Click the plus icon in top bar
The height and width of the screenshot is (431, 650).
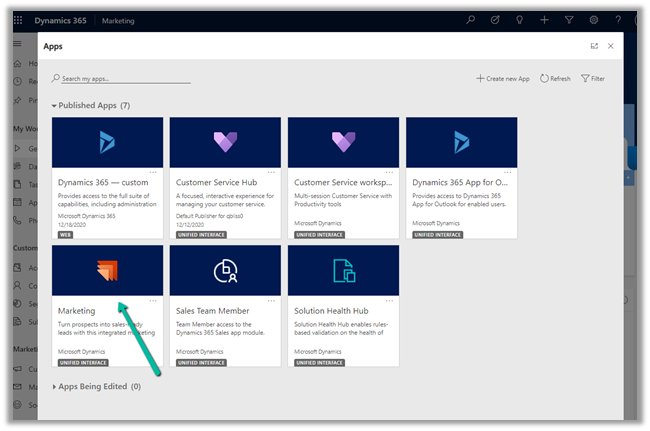(x=543, y=20)
